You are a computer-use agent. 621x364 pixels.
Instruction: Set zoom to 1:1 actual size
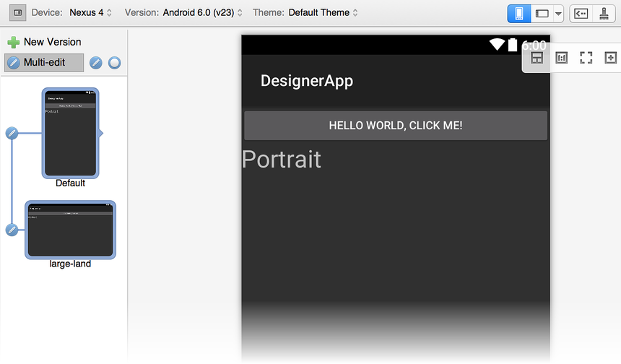pyautogui.click(x=561, y=58)
